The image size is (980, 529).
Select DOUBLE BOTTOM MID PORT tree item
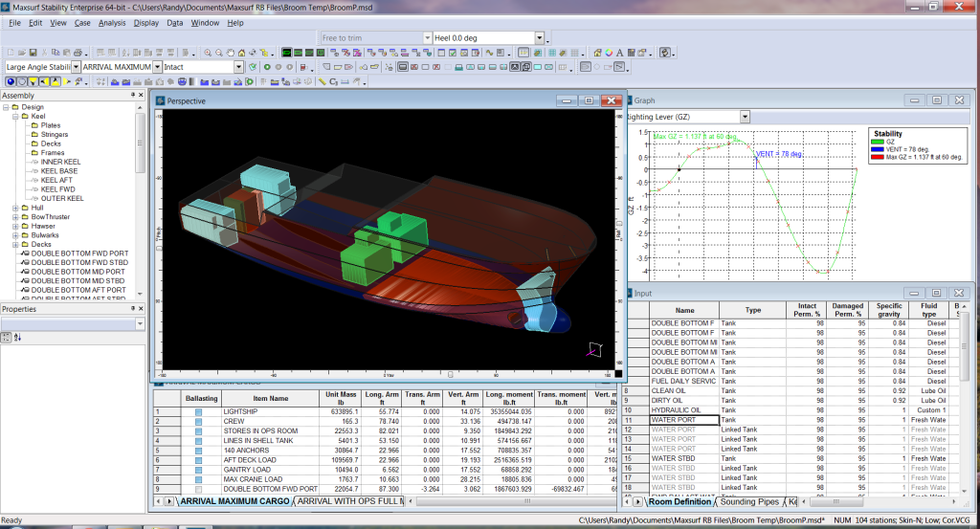point(78,272)
